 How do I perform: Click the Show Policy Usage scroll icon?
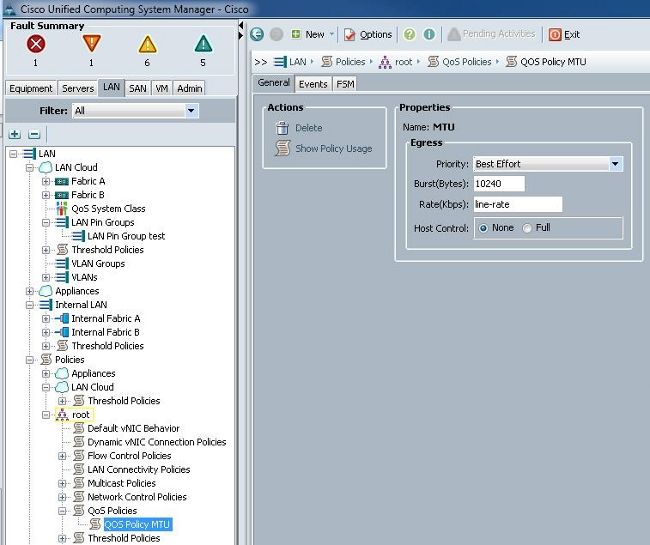pyautogui.click(x=283, y=148)
